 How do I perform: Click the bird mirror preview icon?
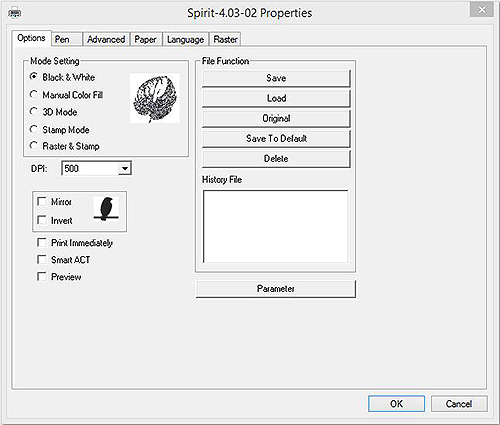tap(106, 209)
